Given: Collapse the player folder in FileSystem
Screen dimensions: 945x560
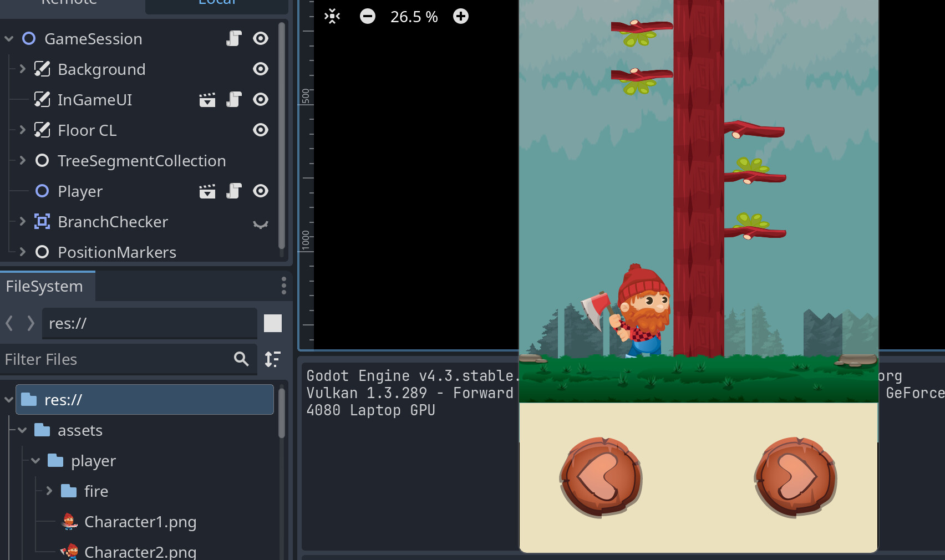Looking at the screenshot, I should 35,460.
